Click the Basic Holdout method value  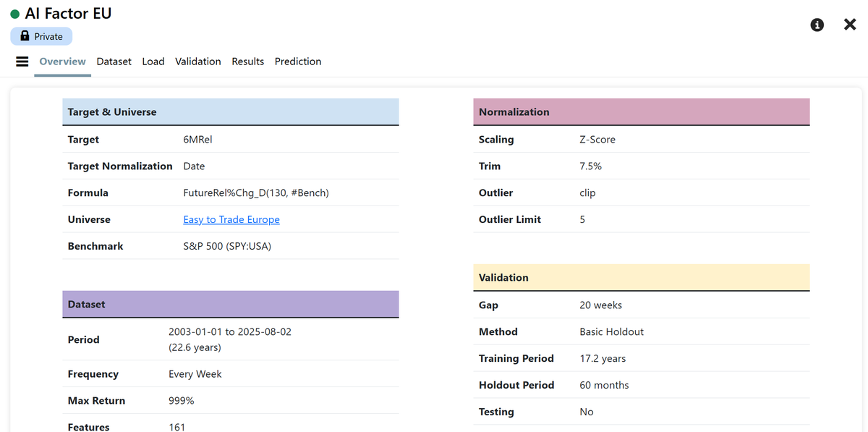(612, 332)
